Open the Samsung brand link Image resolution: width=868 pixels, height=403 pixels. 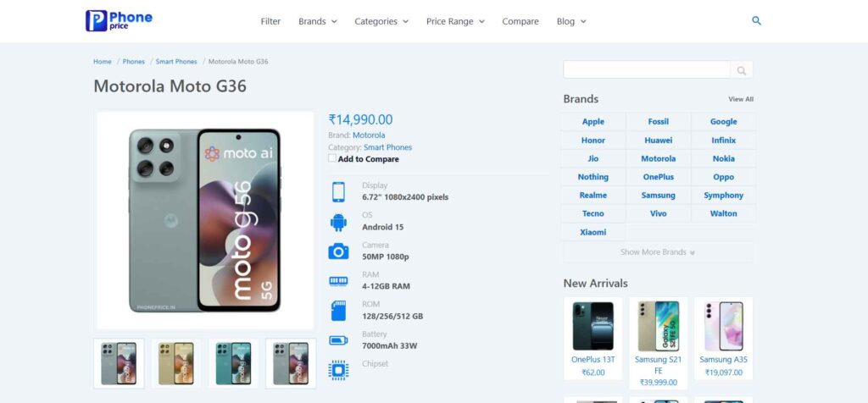[658, 195]
